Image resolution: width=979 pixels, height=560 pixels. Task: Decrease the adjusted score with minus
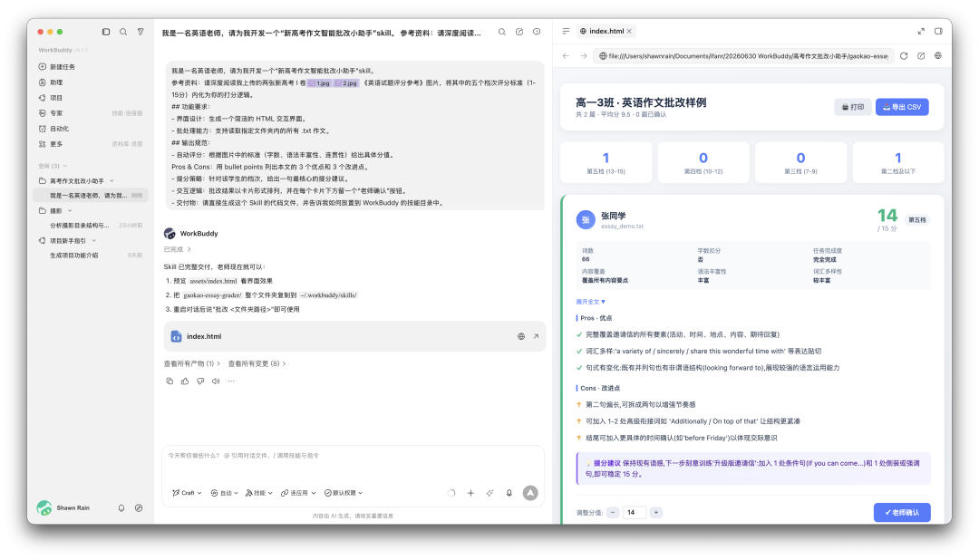point(613,513)
